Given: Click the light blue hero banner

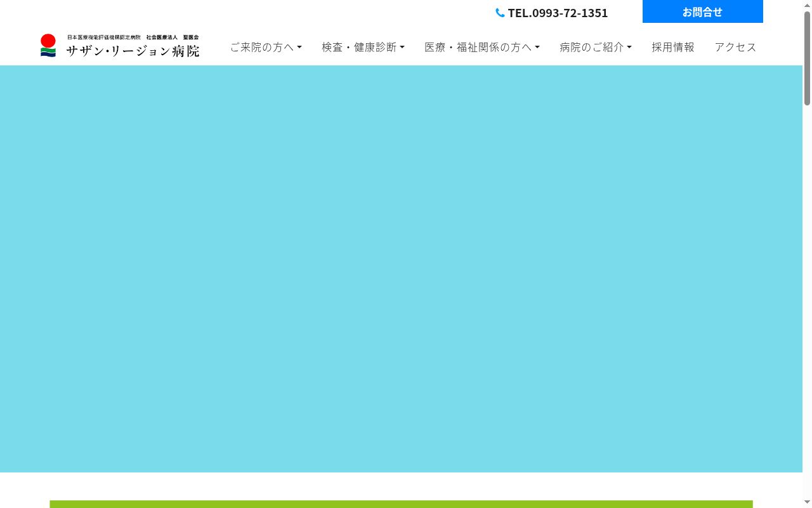Looking at the screenshot, I should (401, 269).
